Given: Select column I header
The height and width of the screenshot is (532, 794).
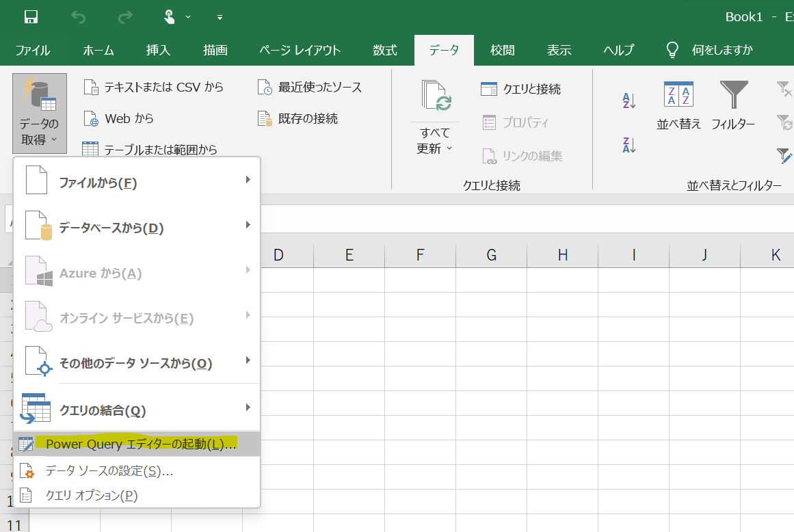Looking at the screenshot, I should tap(633, 254).
